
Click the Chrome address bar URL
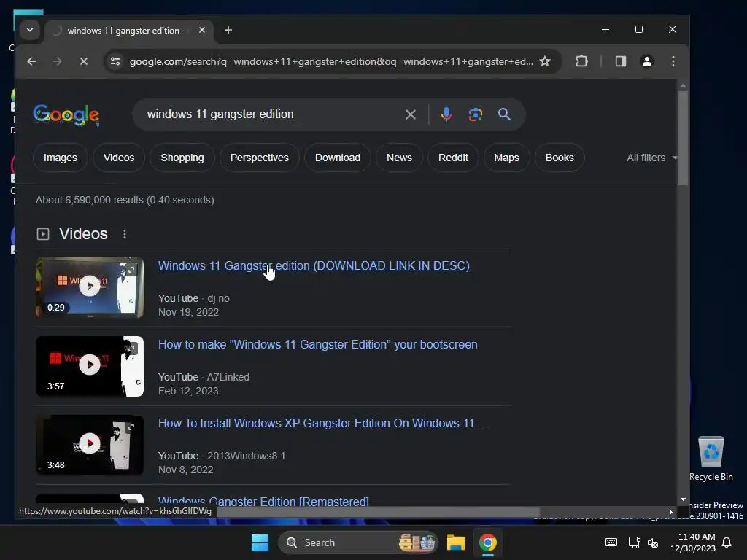click(x=331, y=61)
